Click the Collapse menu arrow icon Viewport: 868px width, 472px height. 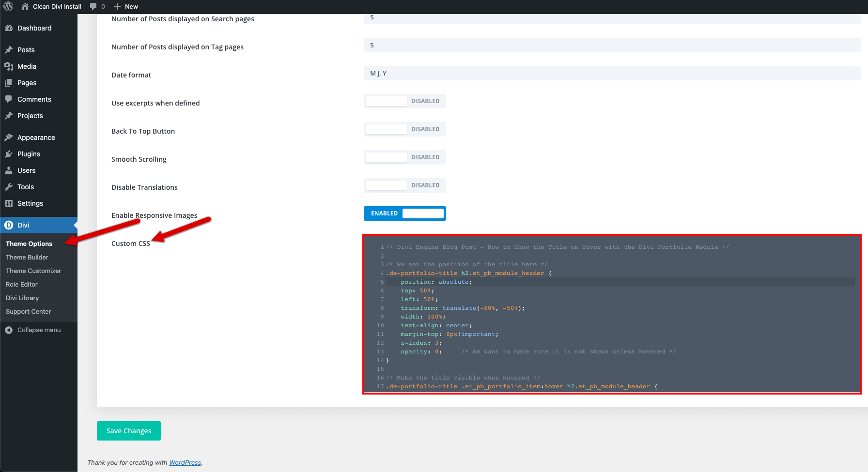coord(9,330)
